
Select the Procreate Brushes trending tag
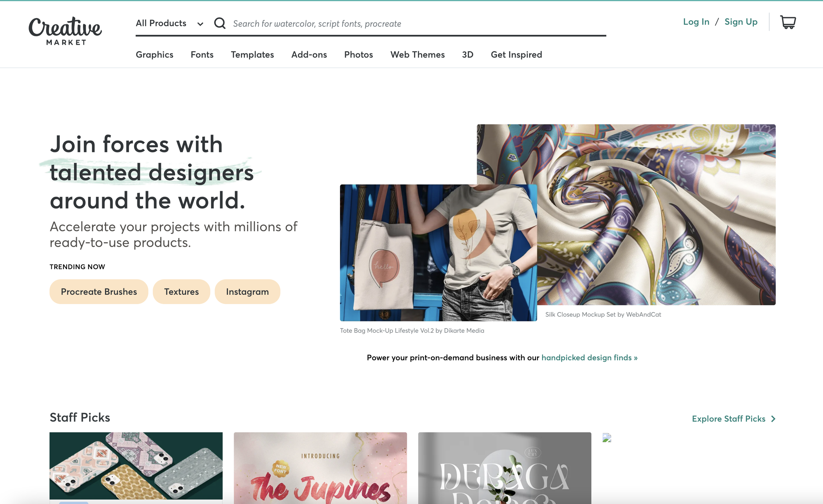99,291
